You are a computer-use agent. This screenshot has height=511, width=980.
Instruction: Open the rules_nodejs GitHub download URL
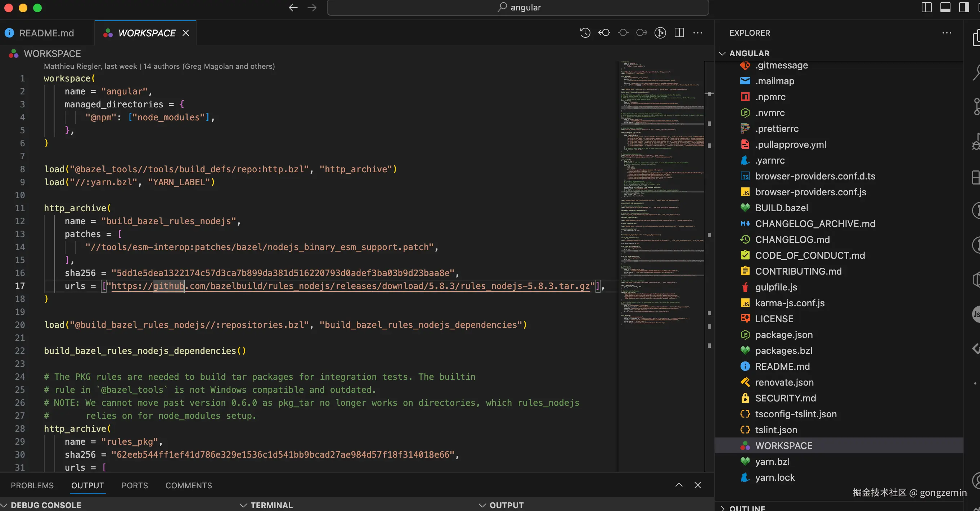point(350,286)
